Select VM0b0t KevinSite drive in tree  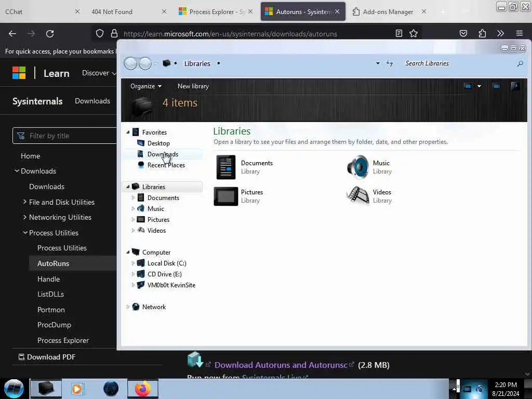pyautogui.click(x=171, y=285)
